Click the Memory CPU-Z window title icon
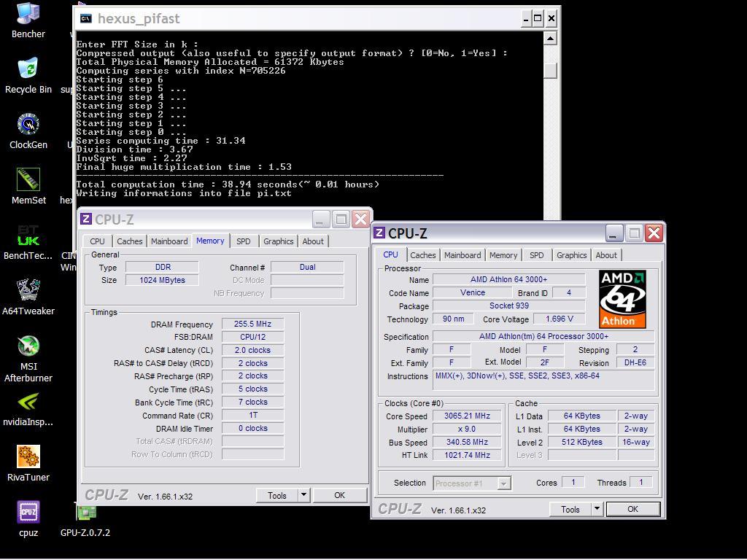Image resolution: width=747 pixels, height=560 pixels. click(86, 219)
